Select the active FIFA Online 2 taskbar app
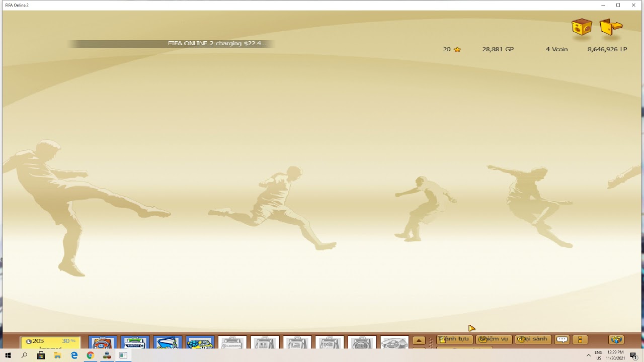 [123, 355]
